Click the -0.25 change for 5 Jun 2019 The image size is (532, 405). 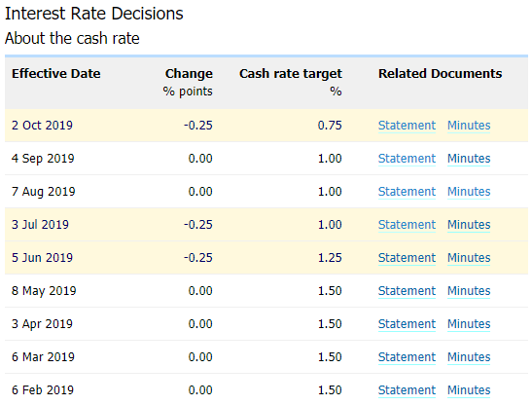tap(198, 258)
